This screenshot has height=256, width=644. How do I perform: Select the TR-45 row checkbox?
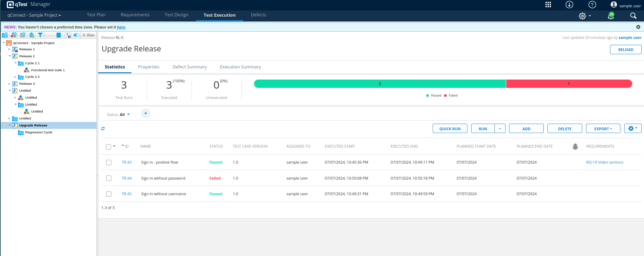coord(109,194)
